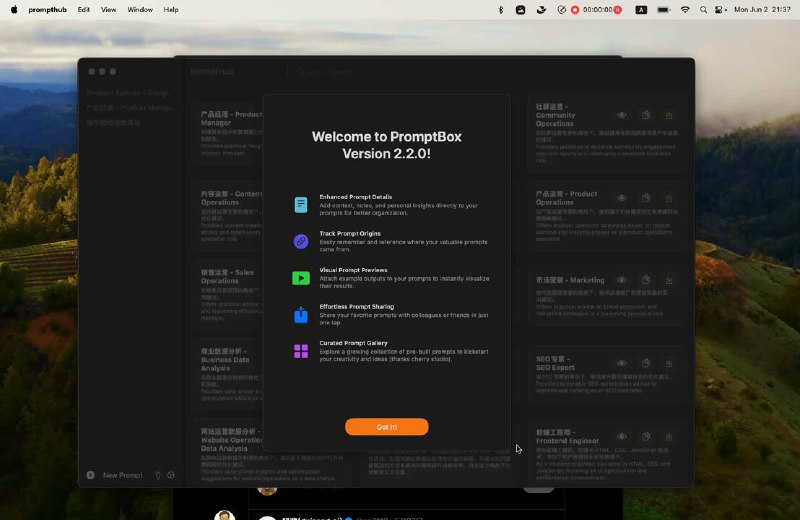Click the last icon on Frontend Engineer card

coord(669,437)
